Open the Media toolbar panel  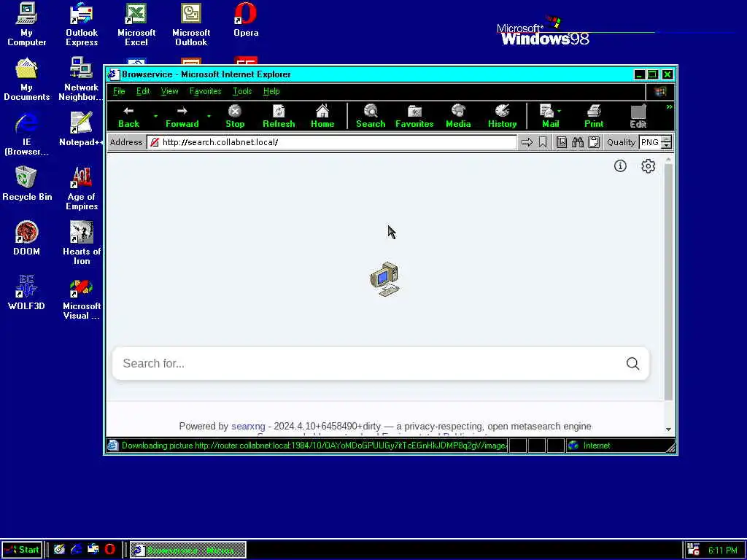click(x=458, y=117)
